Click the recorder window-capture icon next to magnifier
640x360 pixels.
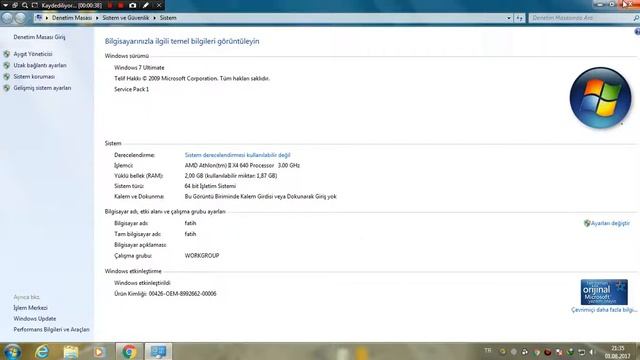(35, 5)
